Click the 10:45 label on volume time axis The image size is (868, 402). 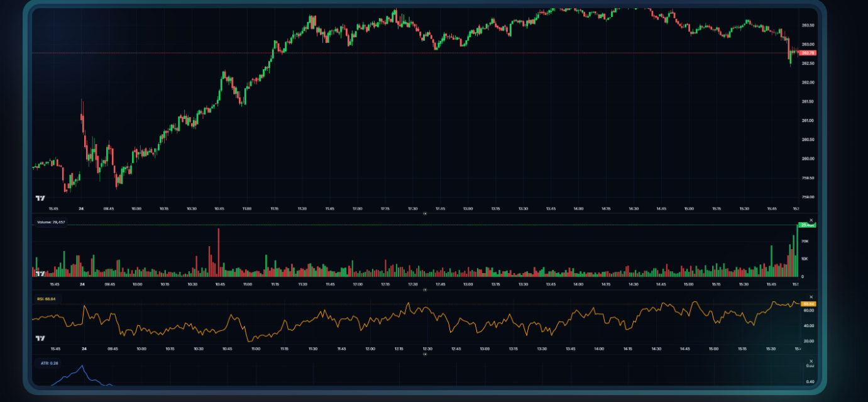pos(220,284)
